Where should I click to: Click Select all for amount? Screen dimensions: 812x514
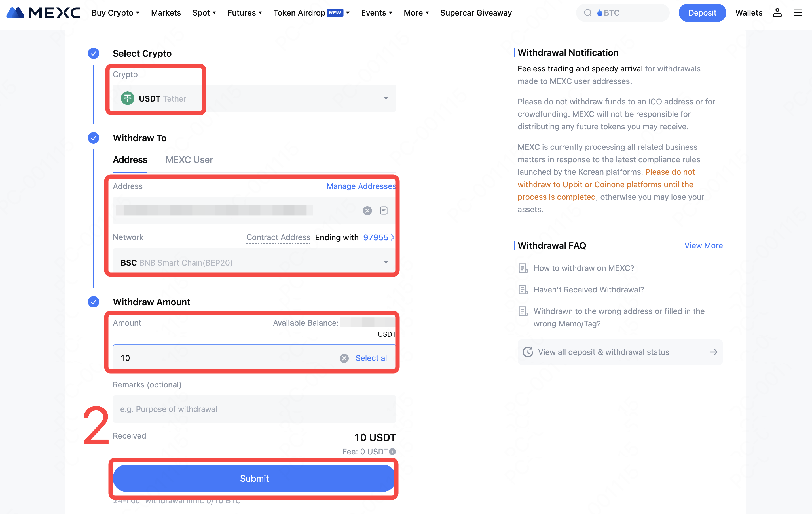coord(372,358)
